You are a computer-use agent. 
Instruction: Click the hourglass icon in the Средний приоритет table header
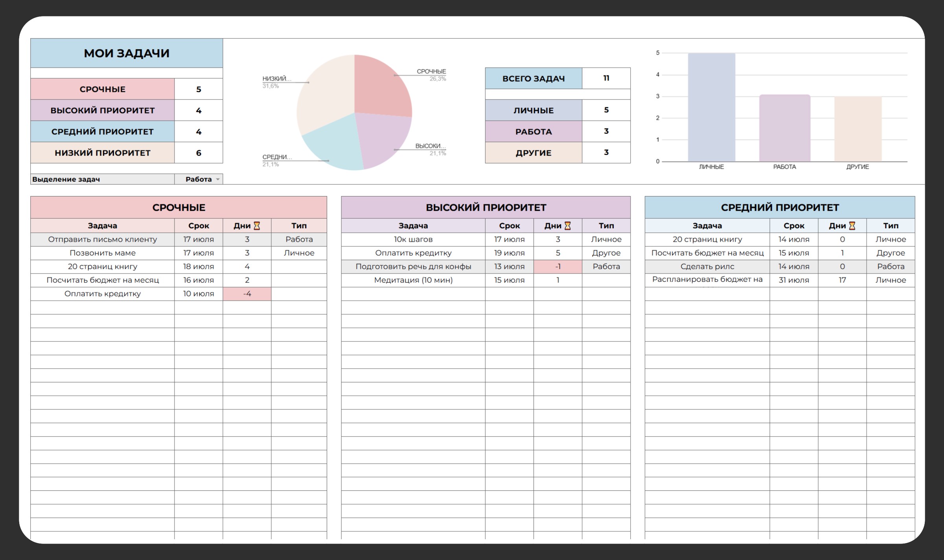pos(852,226)
